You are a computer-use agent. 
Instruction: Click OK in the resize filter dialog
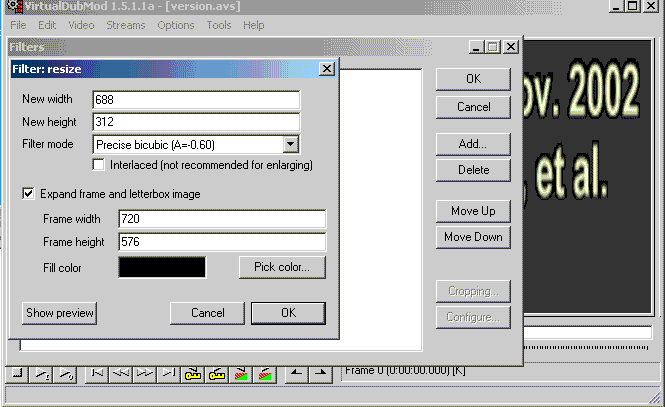[288, 313]
